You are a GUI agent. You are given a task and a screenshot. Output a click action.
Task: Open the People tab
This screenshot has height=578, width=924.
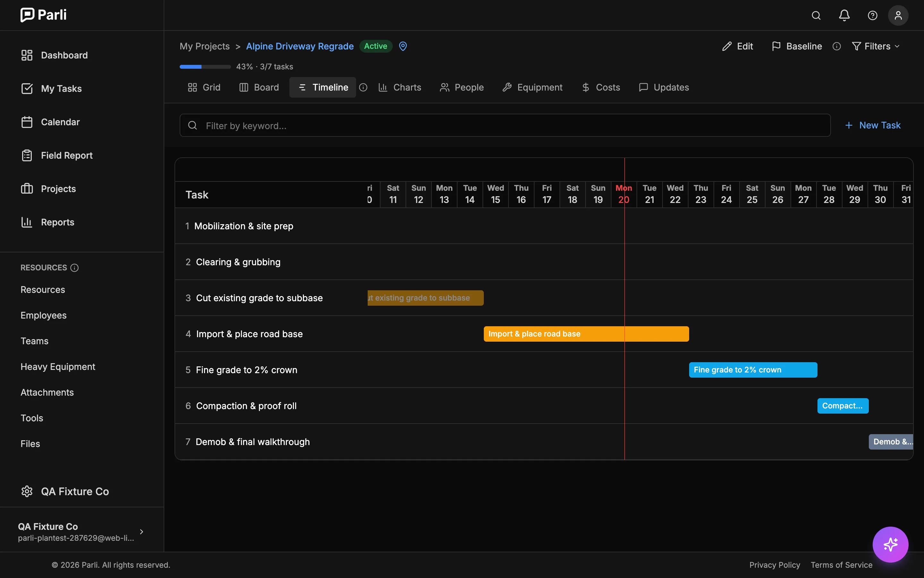point(462,88)
